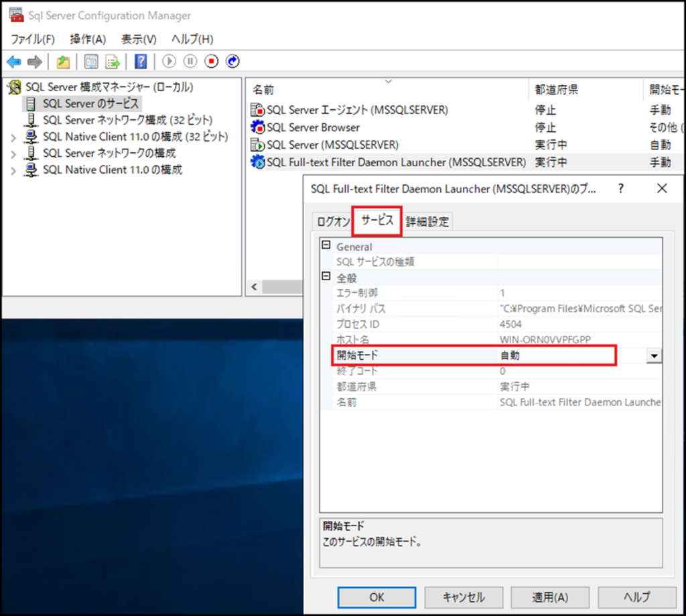
Task: Click the Up one level folder icon
Action: coord(63,62)
